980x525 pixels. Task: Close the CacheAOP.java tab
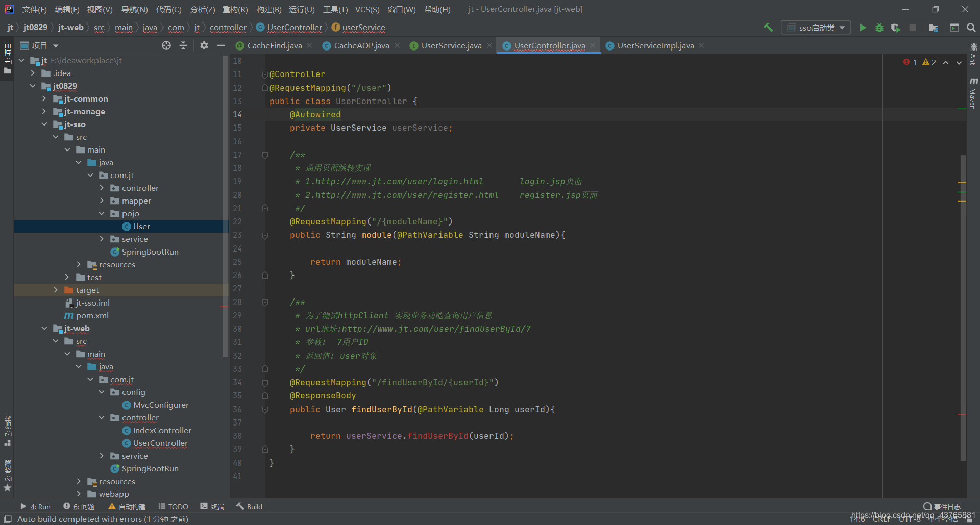(x=397, y=45)
